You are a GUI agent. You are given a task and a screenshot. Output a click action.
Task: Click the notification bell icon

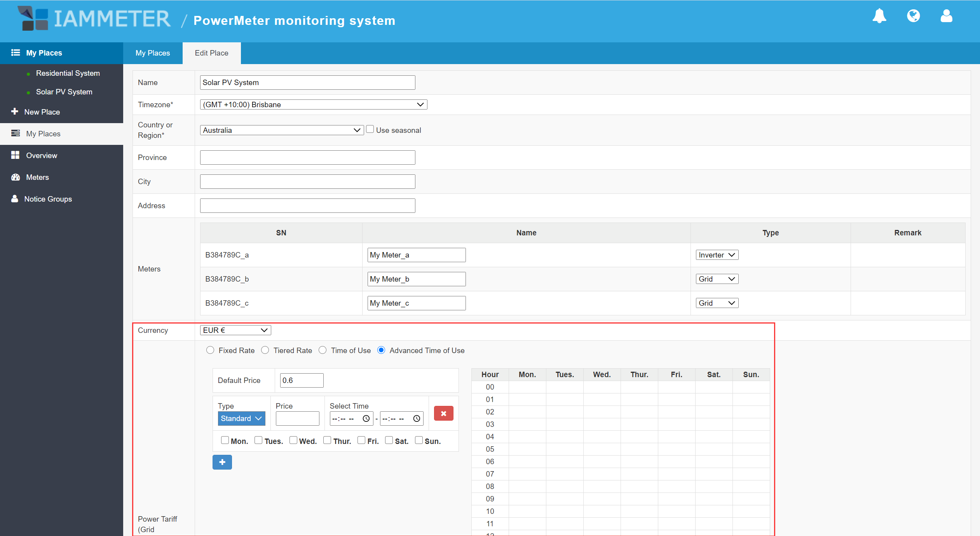tap(879, 16)
